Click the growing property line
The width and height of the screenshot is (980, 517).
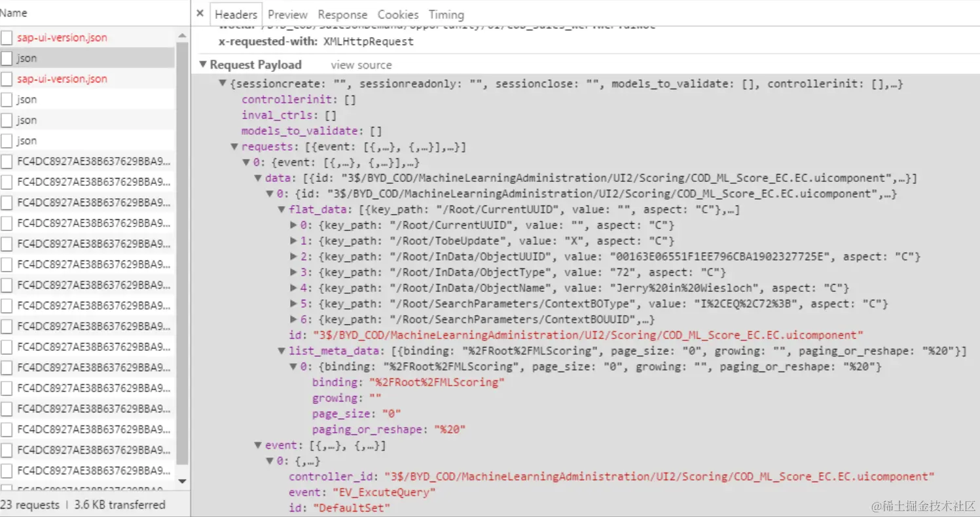(346, 398)
